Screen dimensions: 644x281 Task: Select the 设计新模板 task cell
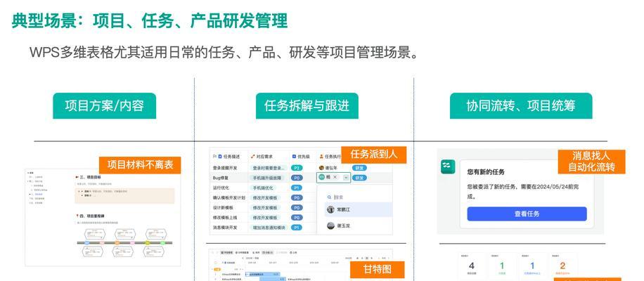coord(229,207)
